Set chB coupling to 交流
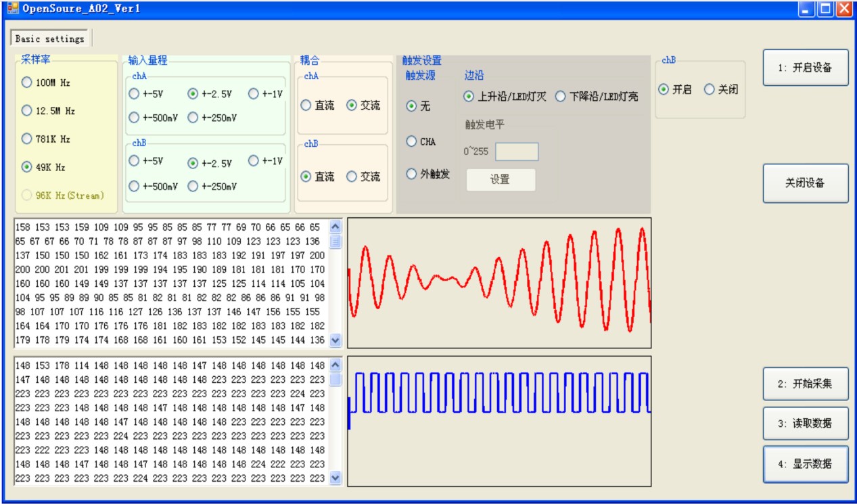The height and width of the screenshot is (504, 857). pyautogui.click(x=363, y=177)
